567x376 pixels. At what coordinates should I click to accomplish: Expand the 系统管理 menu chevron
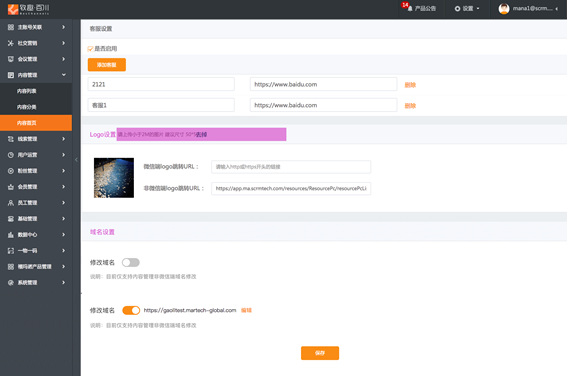pyautogui.click(x=64, y=282)
